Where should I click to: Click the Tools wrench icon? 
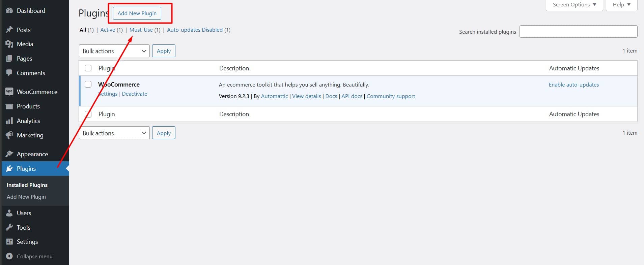9,227
